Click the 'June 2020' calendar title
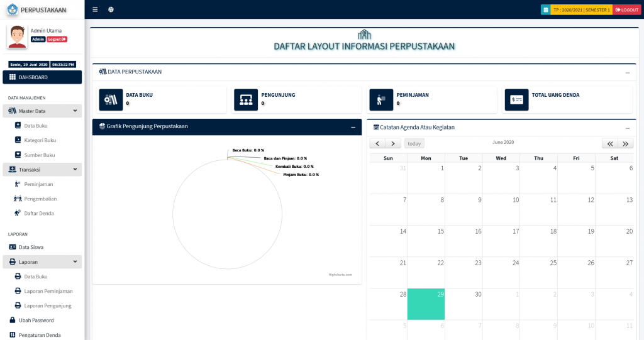 point(503,142)
